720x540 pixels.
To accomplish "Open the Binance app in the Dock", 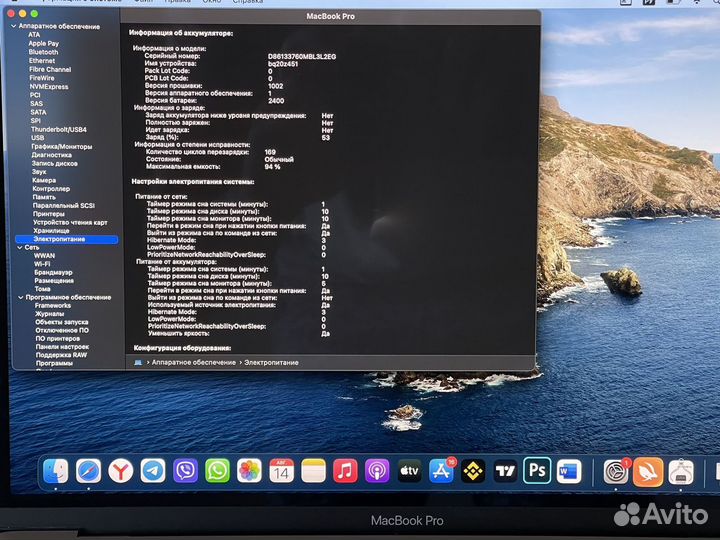I will [x=473, y=471].
